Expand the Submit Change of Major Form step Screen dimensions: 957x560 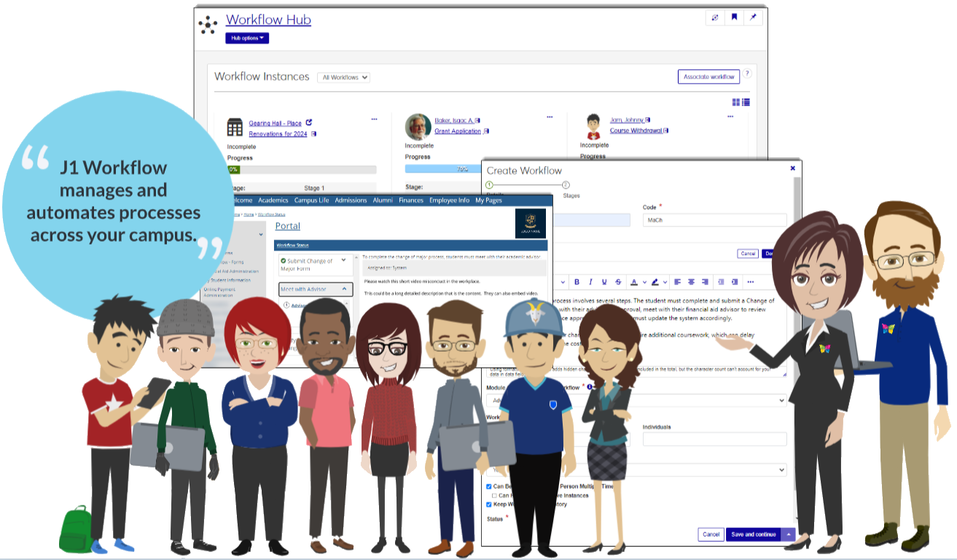344,261
